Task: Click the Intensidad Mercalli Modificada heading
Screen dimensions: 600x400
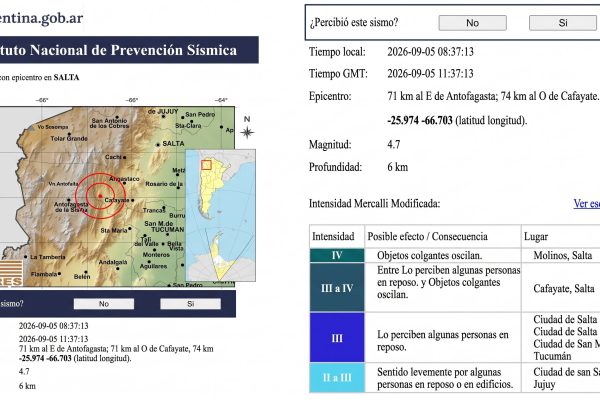Action: click(x=374, y=204)
